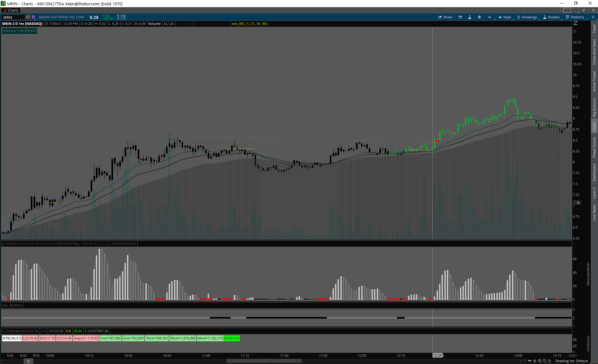
Task: Open the Level II sidebar tab
Action: click(x=594, y=193)
